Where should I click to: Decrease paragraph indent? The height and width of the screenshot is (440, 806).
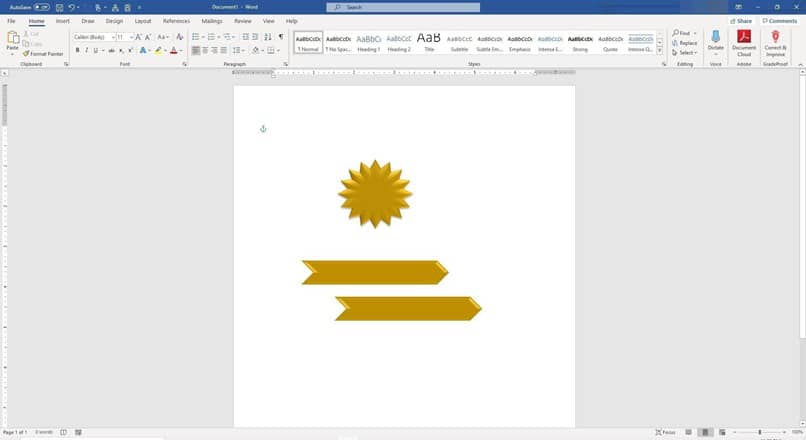tap(246, 37)
